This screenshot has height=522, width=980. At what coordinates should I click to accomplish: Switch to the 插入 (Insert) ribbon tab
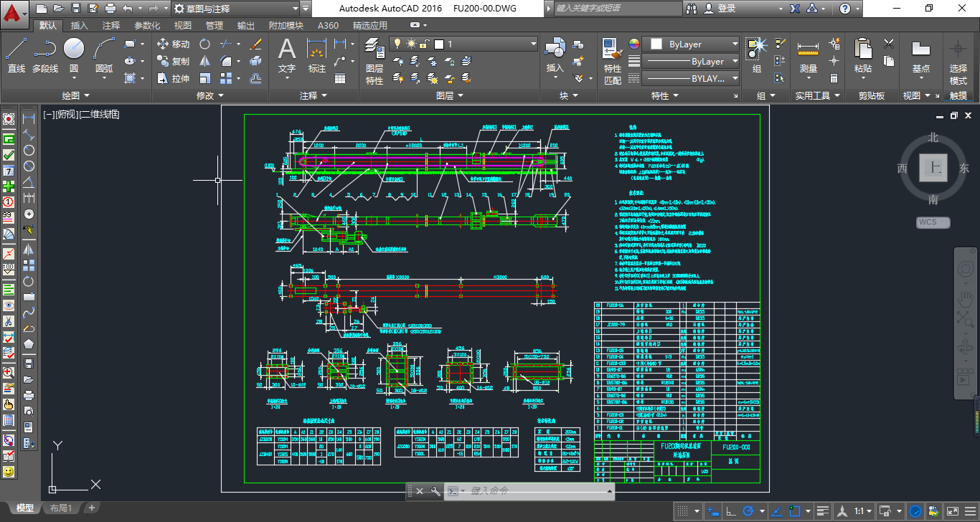point(80,25)
